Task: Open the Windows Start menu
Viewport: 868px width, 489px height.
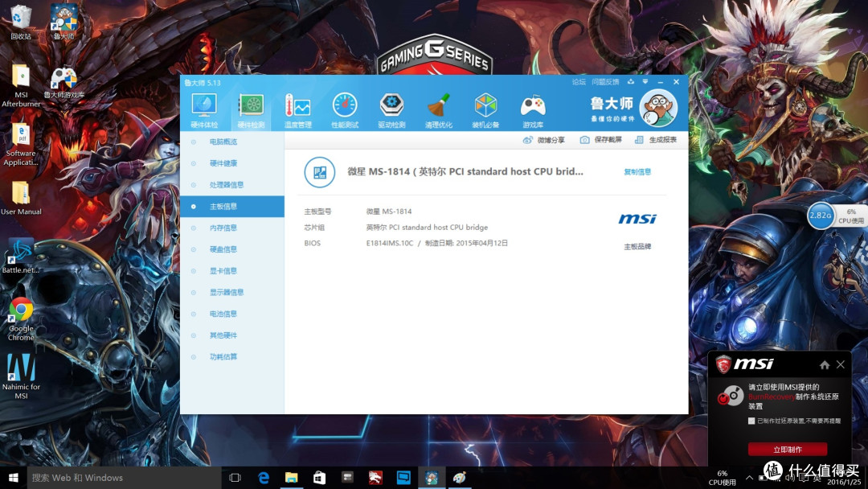Action: coord(14,478)
